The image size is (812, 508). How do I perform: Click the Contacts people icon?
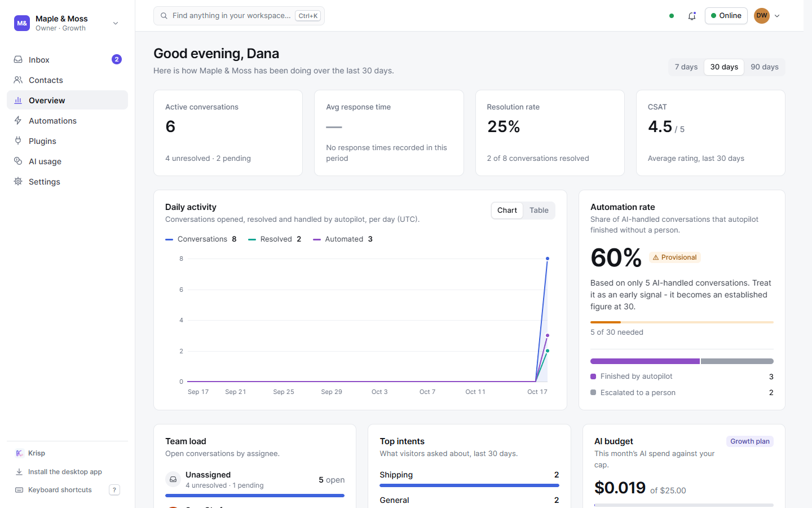[18, 80]
